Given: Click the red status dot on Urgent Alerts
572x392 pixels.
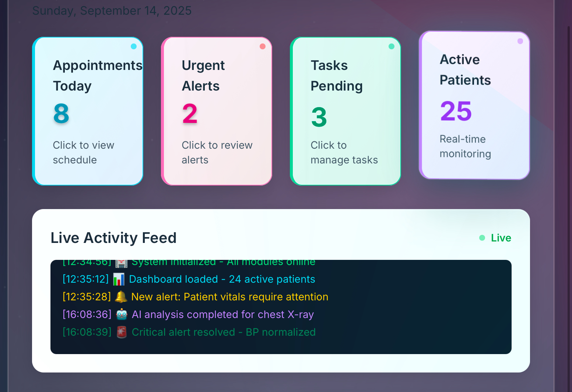Looking at the screenshot, I should coord(263,46).
